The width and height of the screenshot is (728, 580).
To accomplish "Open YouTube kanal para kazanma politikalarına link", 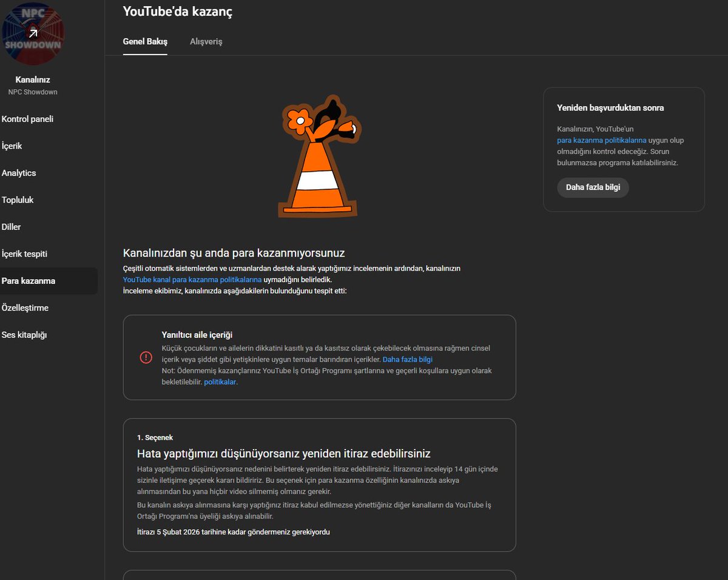I will [192, 280].
